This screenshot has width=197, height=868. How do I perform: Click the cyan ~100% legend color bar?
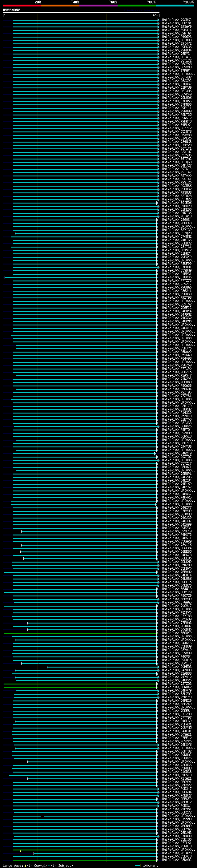click(175, 6)
